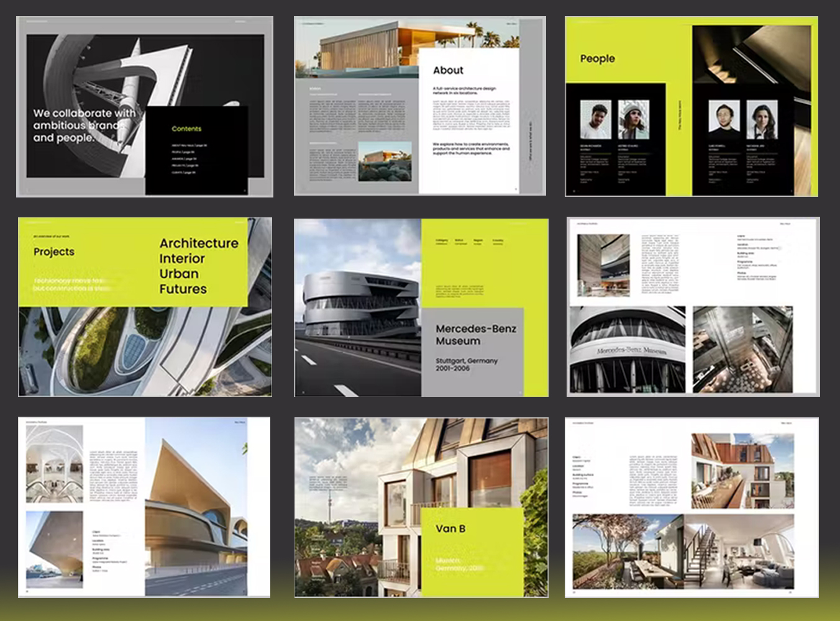Image resolution: width=840 pixels, height=621 pixels.
Task: Click the Projects heading text
Action: pos(54,252)
